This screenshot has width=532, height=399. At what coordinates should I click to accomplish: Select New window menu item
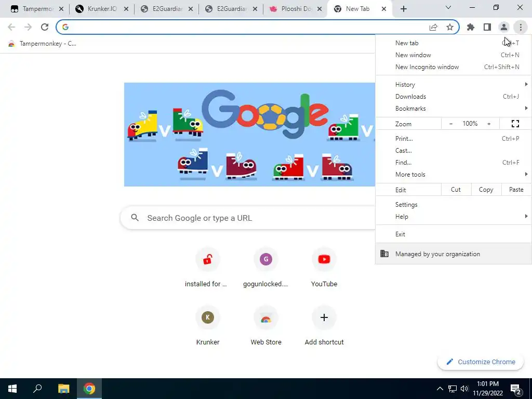[454, 55]
